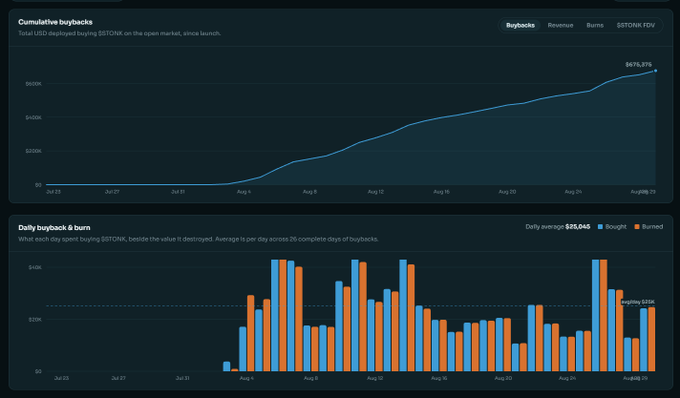This screenshot has height=398, width=680.
Task: Click Jul 31 on the daily chart axis
Action: [183, 378]
